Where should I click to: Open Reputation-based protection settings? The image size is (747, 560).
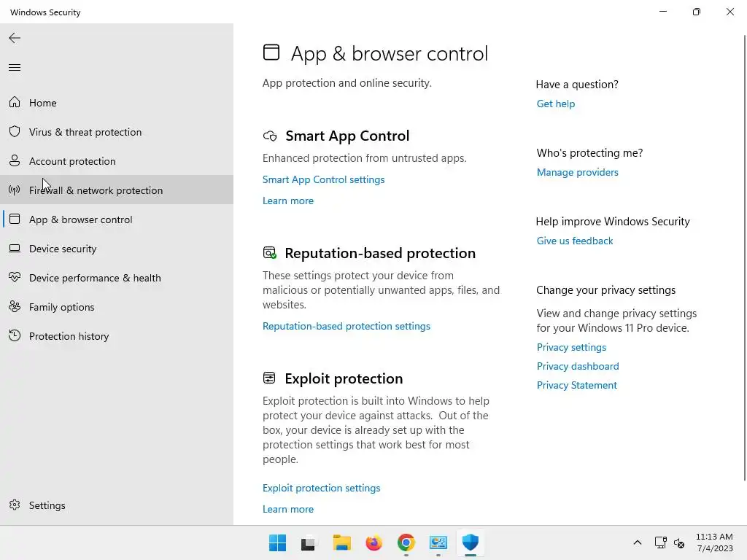pyautogui.click(x=347, y=326)
